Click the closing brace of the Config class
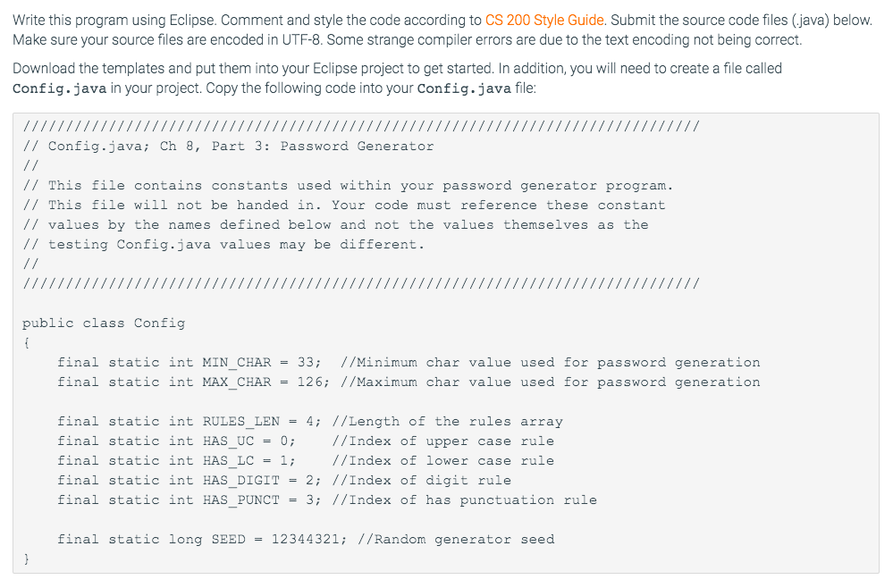 [x=26, y=559]
